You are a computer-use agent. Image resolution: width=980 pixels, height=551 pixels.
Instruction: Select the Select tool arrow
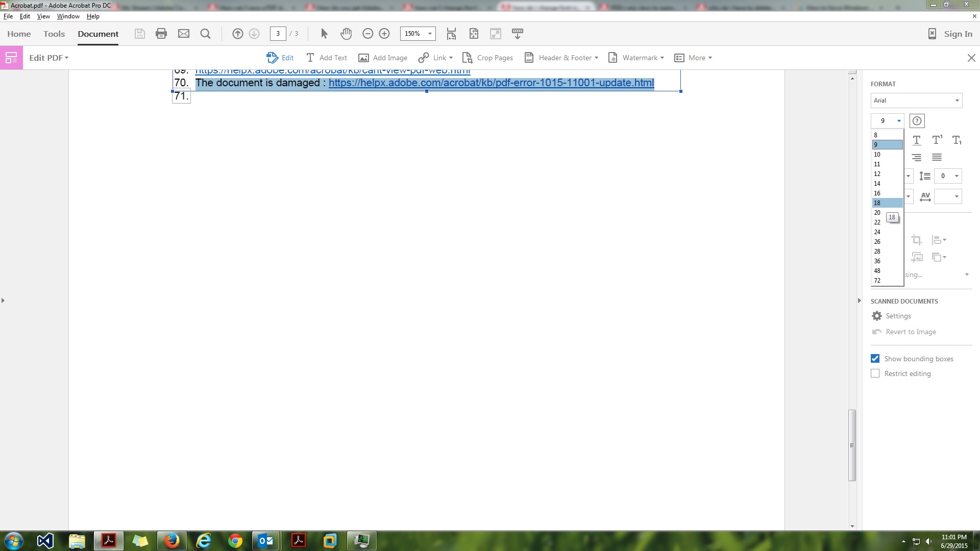pos(324,33)
